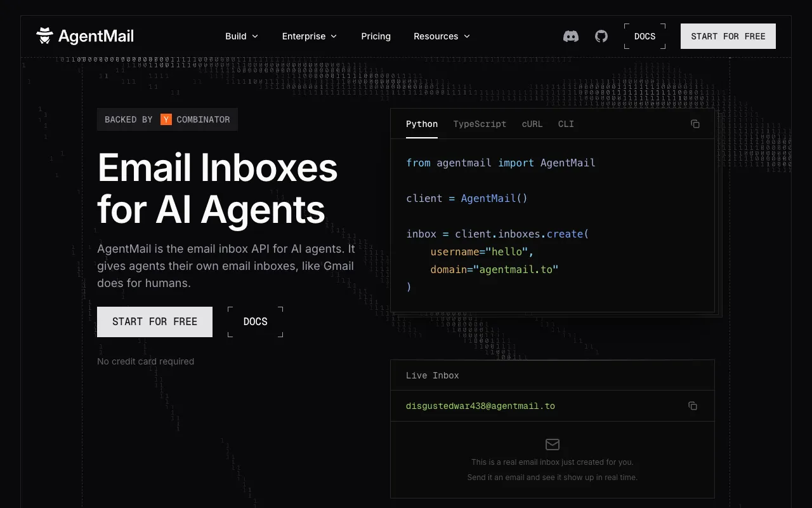Click 'from agentmail import AgentMail' code line
The image size is (812, 508).
click(x=501, y=163)
